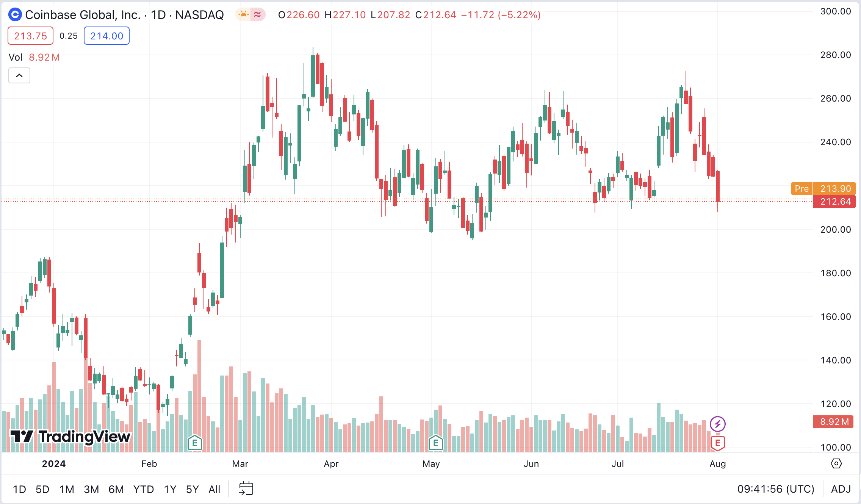Image resolution: width=861 pixels, height=504 pixels.
Task: Click the −11.72 (−5.22%) change value
Action: pyautogui.click(x=501, y=15)
